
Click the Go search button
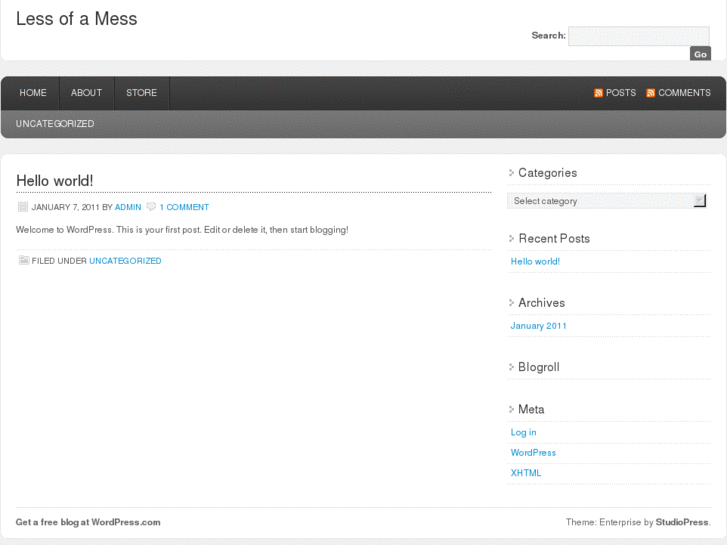point(700,54)
